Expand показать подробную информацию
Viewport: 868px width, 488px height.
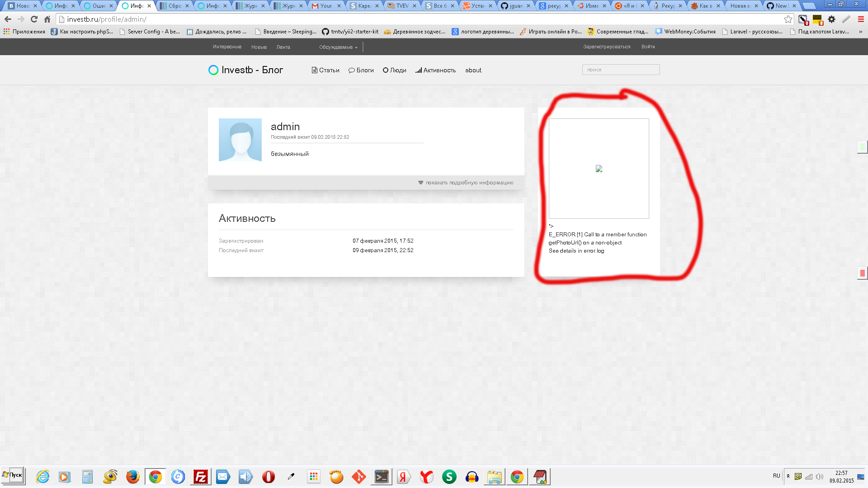[466, 183]
